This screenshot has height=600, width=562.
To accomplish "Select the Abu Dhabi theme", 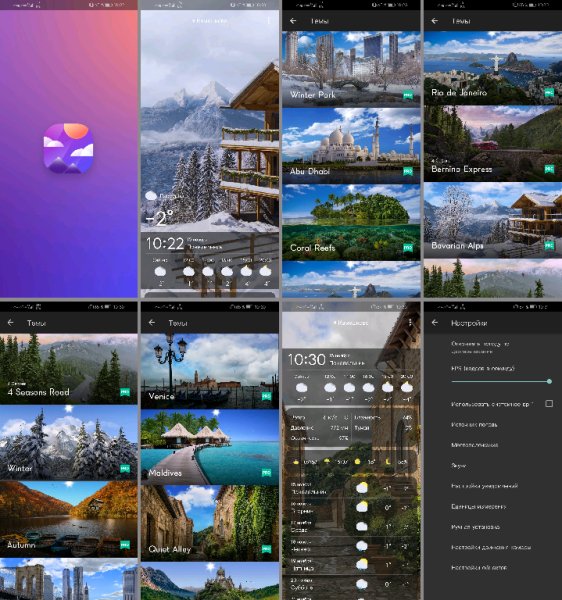I will 351,146.
